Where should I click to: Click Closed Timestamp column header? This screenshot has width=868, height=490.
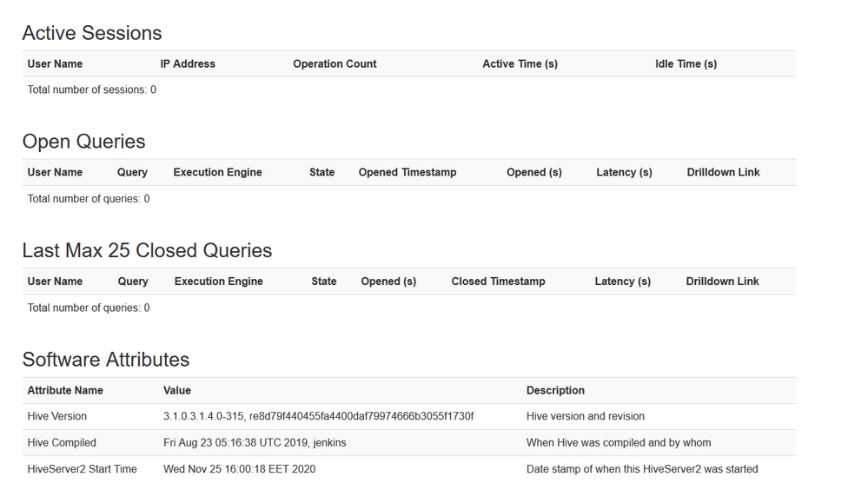coord(498,281)
